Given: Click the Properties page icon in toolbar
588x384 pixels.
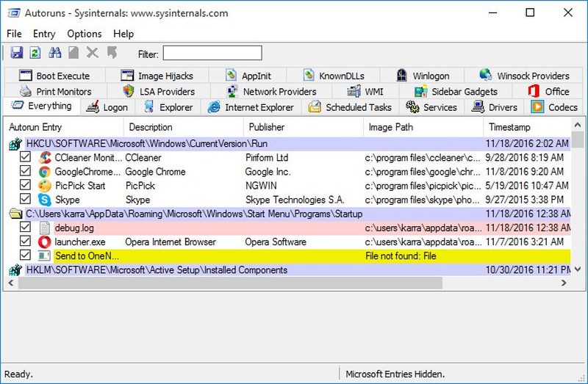Looking at the screenshot, I should 73,52.
